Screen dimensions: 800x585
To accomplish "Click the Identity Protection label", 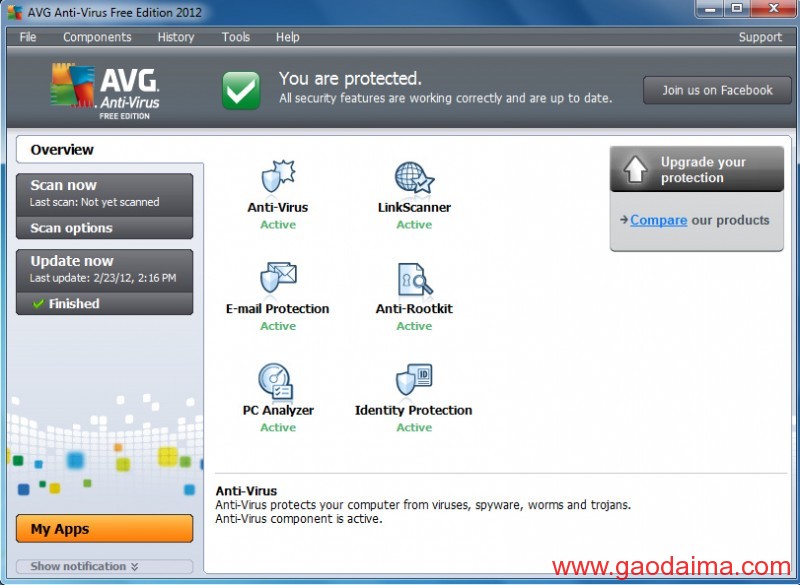I will pos(414,410).
